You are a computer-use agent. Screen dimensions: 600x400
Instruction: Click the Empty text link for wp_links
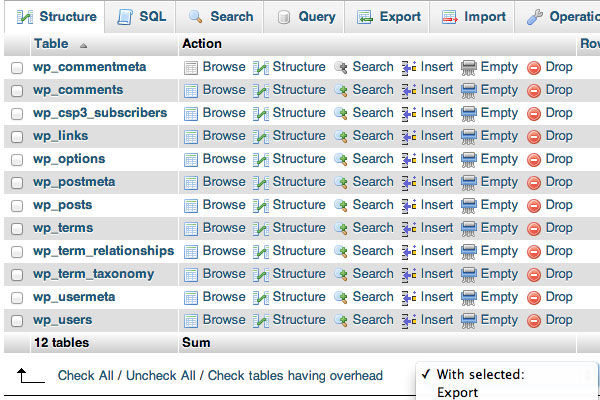click(x=499, y=136)
